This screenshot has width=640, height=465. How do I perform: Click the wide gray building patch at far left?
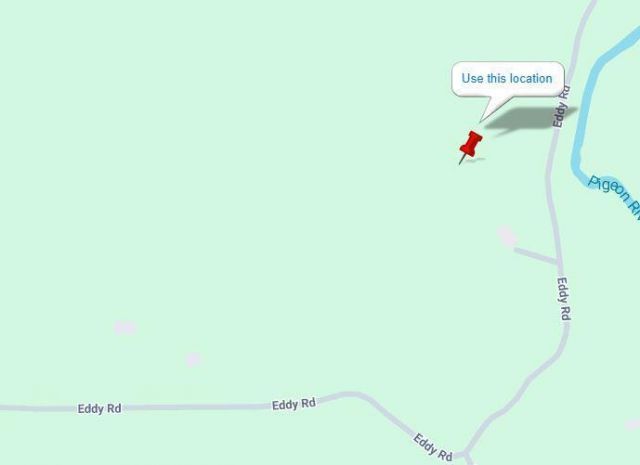click(x=125, y=327)
